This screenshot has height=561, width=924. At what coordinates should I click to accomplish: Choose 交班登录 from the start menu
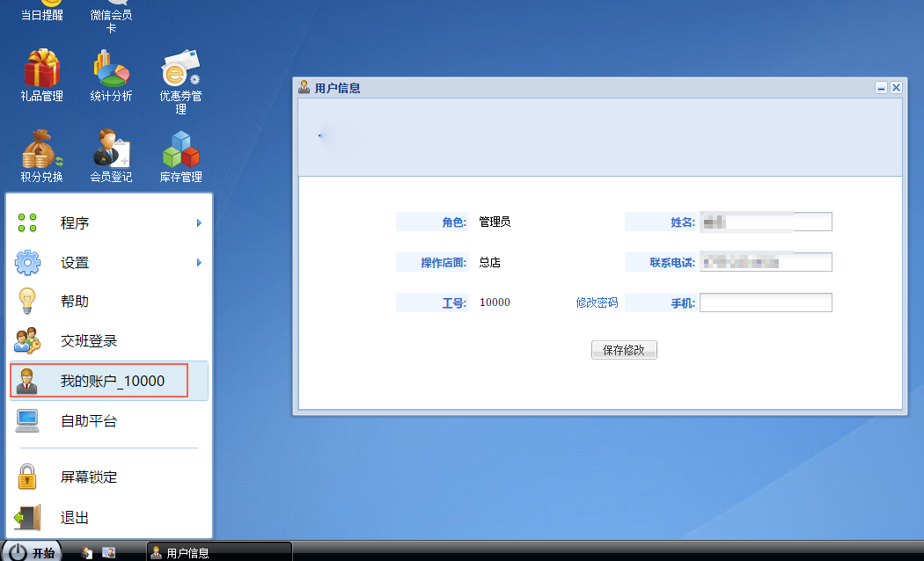click(88, 340)
